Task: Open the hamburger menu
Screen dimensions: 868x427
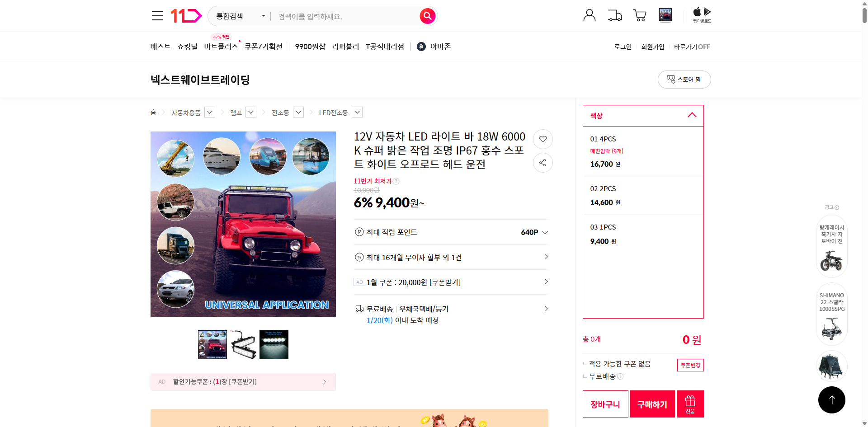Action: click(x=157, y=15)
